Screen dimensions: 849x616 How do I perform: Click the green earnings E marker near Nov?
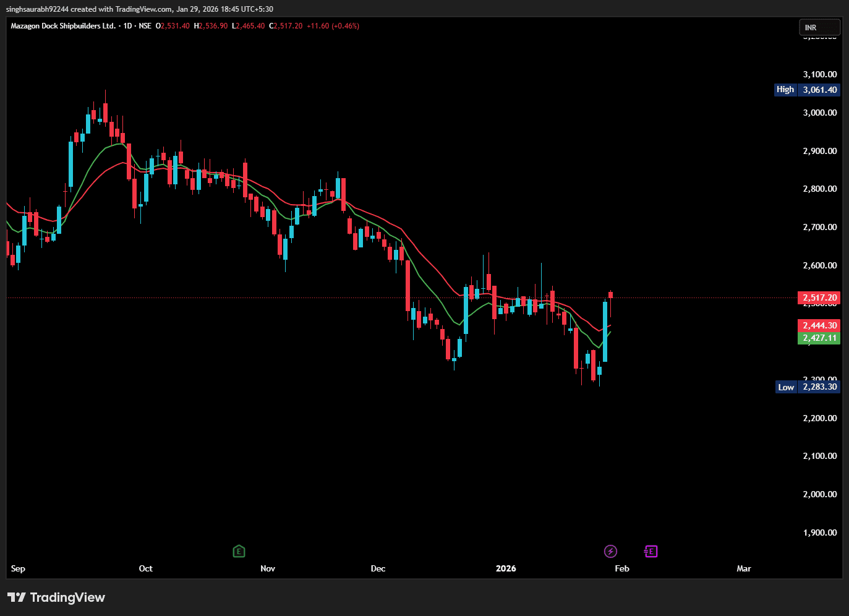(x=239, y=551)
